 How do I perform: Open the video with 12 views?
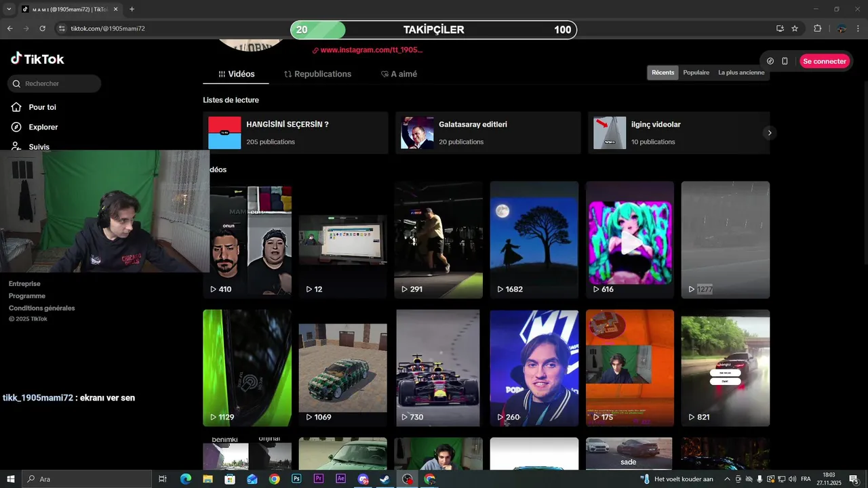tap(342, 241)
